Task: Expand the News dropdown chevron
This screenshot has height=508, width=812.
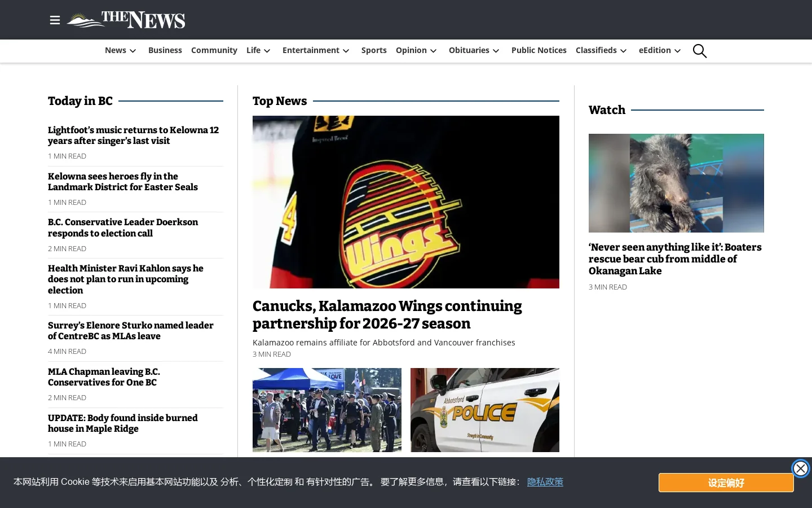Action: point(133,51)
